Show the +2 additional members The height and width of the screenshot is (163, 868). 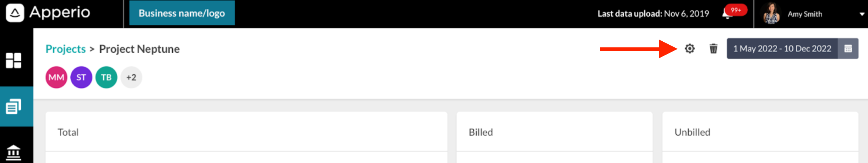tap(131, 77)
